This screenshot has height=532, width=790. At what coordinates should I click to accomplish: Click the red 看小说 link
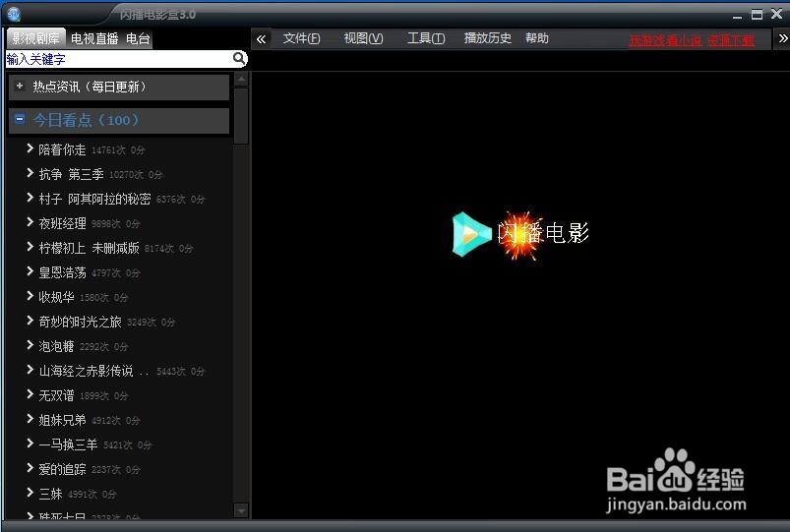tap(684, 40)
